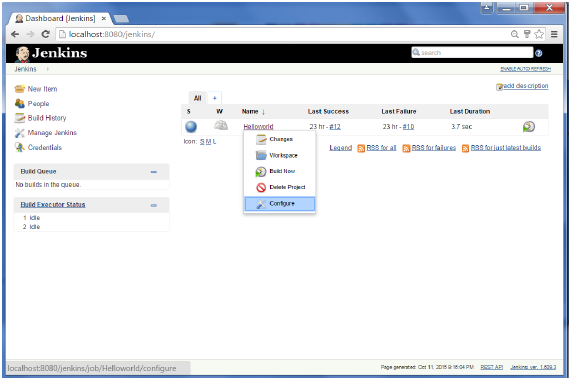Switch to the All view tab
This screenshot has width=569, height=378.
click(197, 98)
